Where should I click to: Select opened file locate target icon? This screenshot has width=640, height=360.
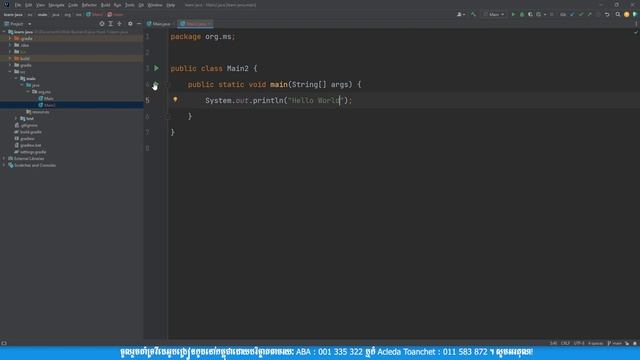[102, 24]
